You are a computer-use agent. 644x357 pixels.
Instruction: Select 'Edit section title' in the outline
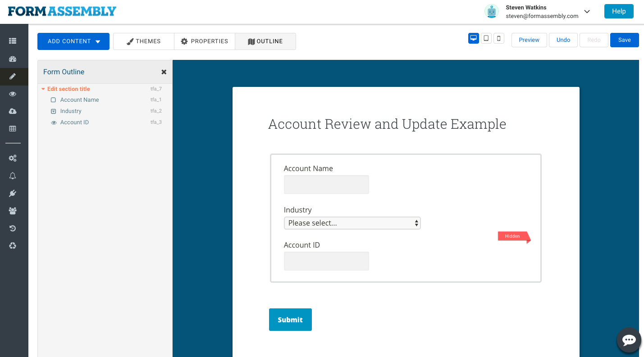(69, 89)
